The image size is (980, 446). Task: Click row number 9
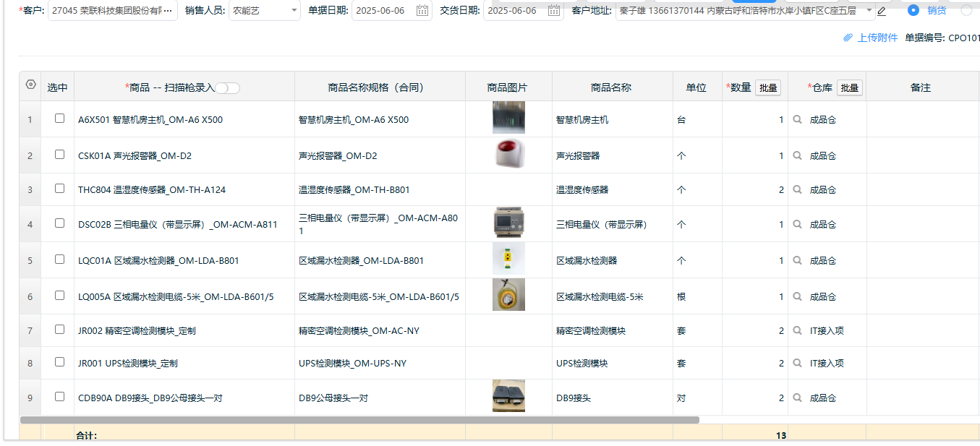[x=30, y=398]
